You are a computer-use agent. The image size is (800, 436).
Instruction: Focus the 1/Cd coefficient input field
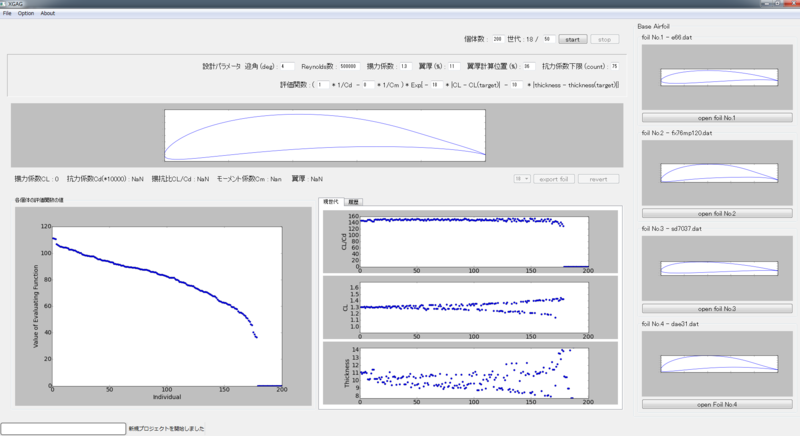pyautogui.click(x=322, y=85)
